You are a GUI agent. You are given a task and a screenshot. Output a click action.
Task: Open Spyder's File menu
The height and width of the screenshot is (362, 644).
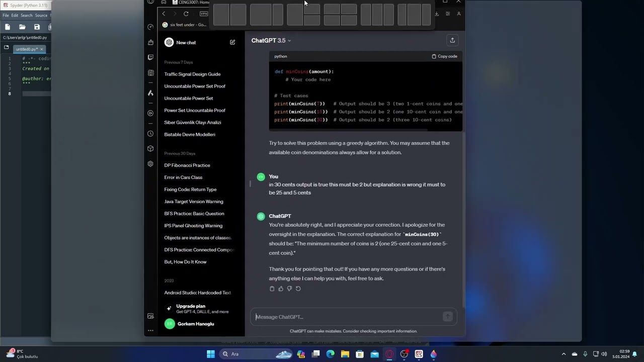pyautogui.click(x=6, y=16)
